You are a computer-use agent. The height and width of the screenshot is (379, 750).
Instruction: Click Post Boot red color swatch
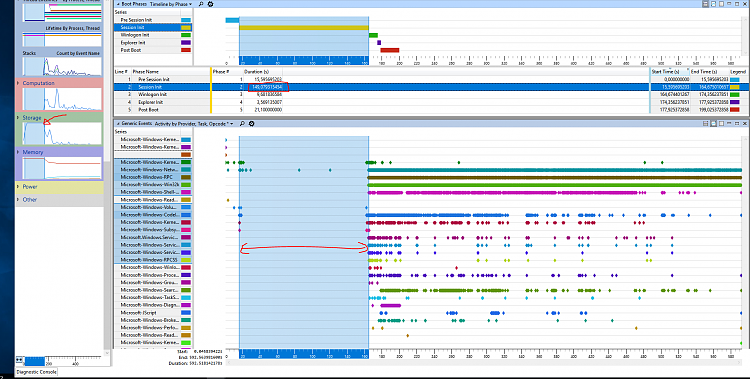click(186, 50)
